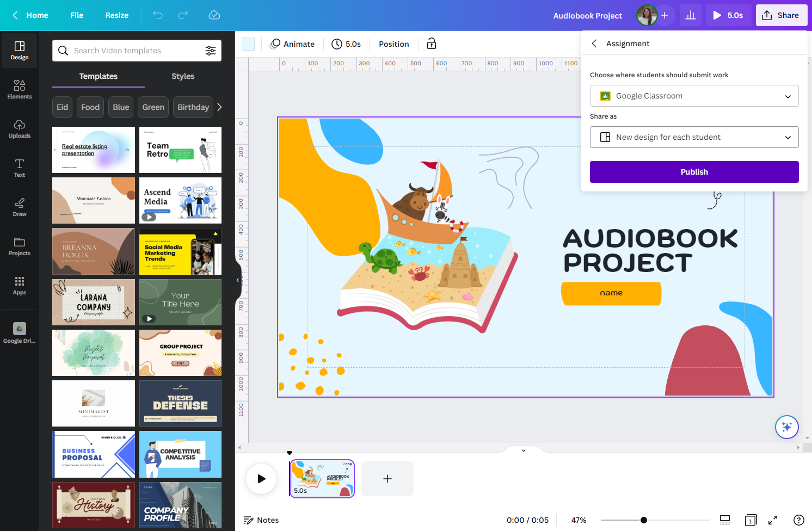Click the undo arrow icon
812x531 pixels.
coord(158,15)
